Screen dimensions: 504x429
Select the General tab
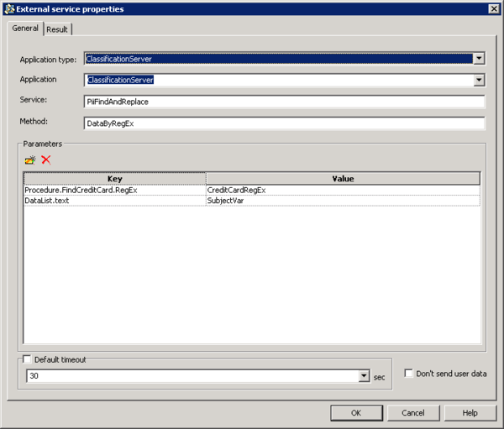click(x=25, y=29)
